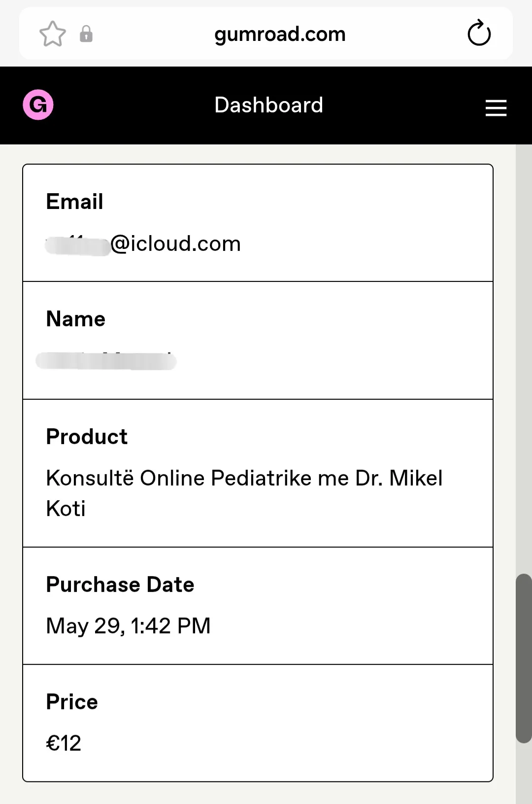The width and height of the screenshot is (532, 804).
Task: Open product Konsultë Online Pediatrike entry
Action: tap(244, 493)
